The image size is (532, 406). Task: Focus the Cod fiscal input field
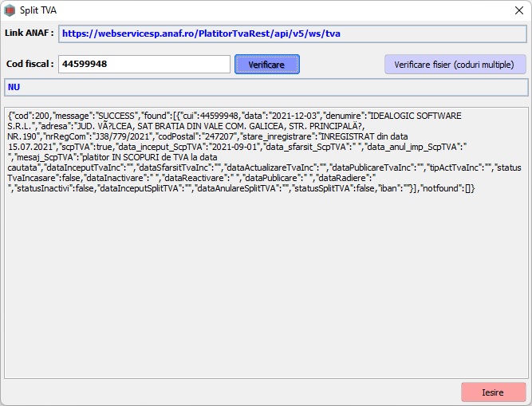pos(144,64)
